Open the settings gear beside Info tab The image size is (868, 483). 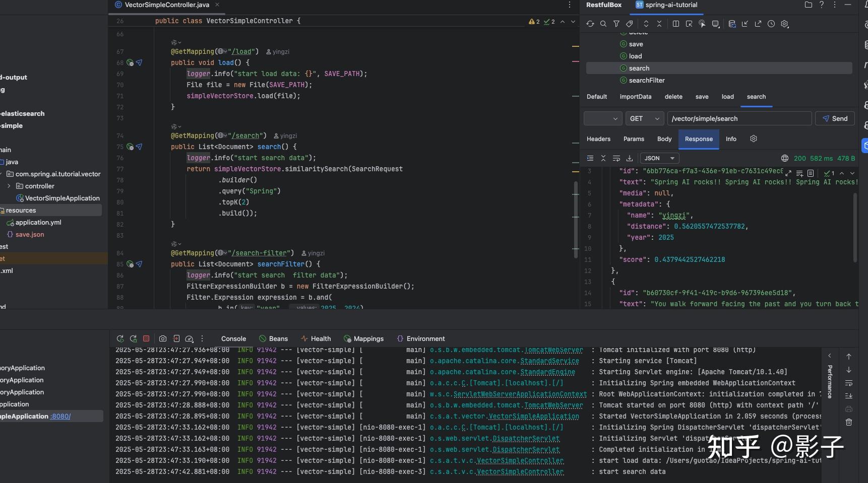click(x=754, y=139)
